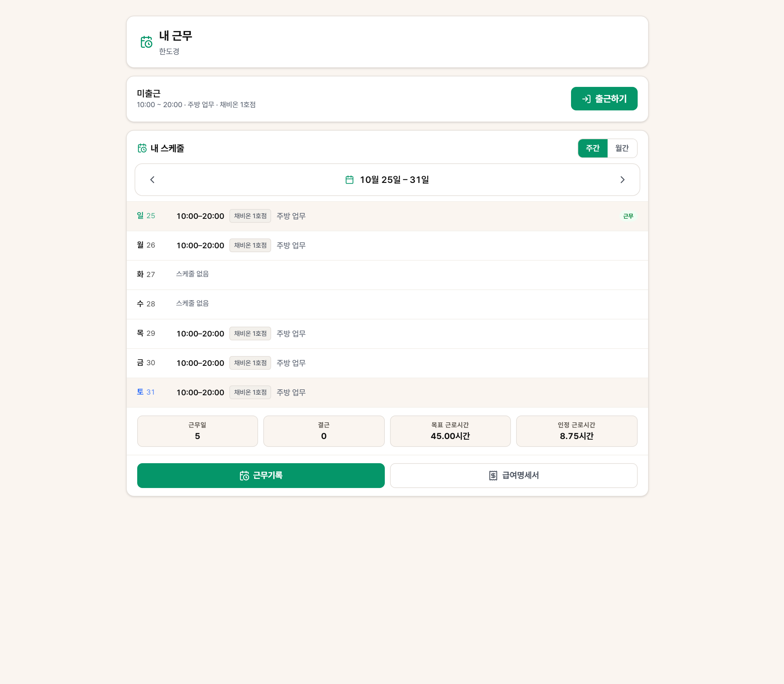Click the 목표 근로시간 45.00시간 card
This screenshot has height=684, width=784.
pos(450,431)
